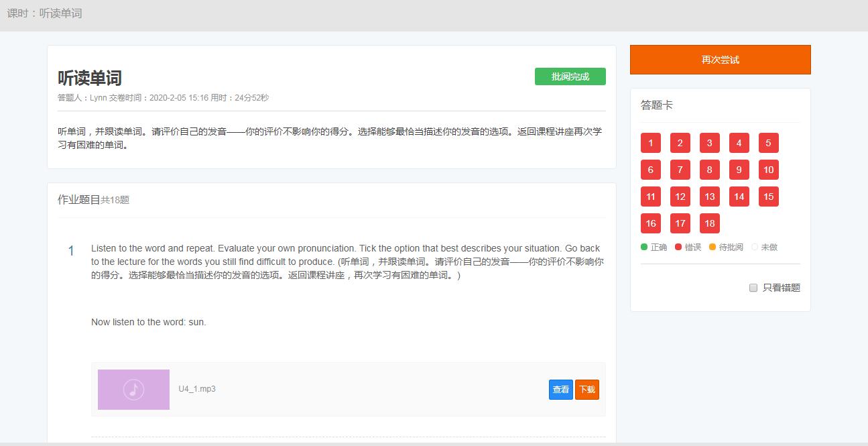Jump to question 1 in answer card
The width and height of the screenshot is (868, 446).
(650, 143)
